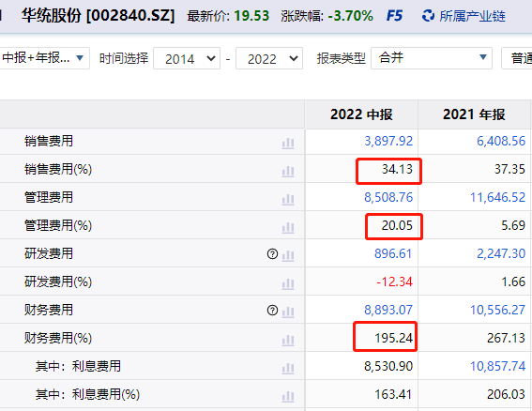Screen dimensions: 532x411
Task: Open the 所属产业链 link
Action: coord(472,16)
